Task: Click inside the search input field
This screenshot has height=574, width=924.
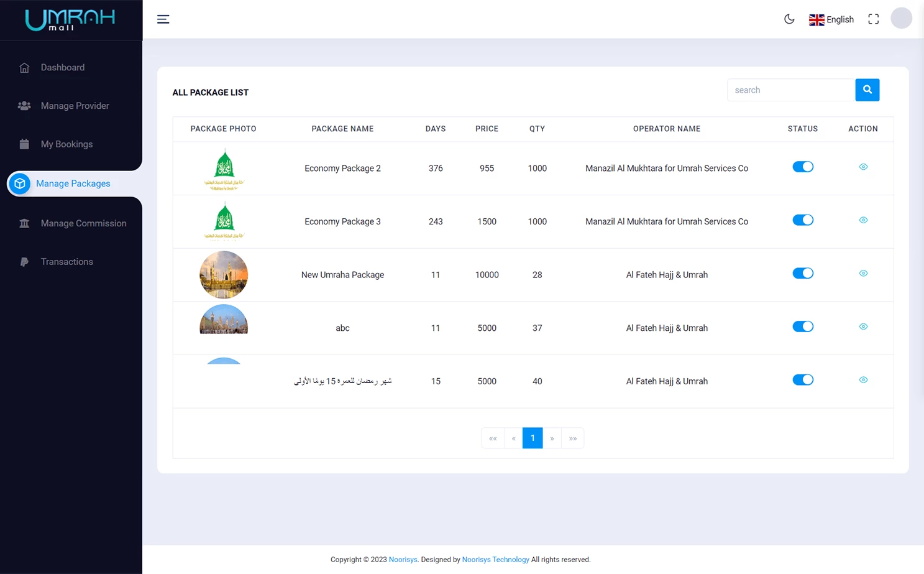Action: click(790, 90)
